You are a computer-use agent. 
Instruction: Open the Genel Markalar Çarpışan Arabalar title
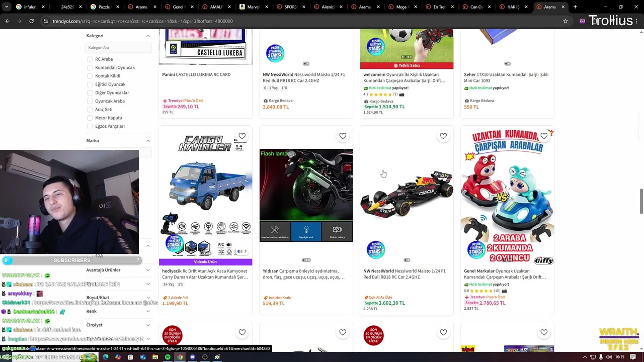click(x=505, y=274)
